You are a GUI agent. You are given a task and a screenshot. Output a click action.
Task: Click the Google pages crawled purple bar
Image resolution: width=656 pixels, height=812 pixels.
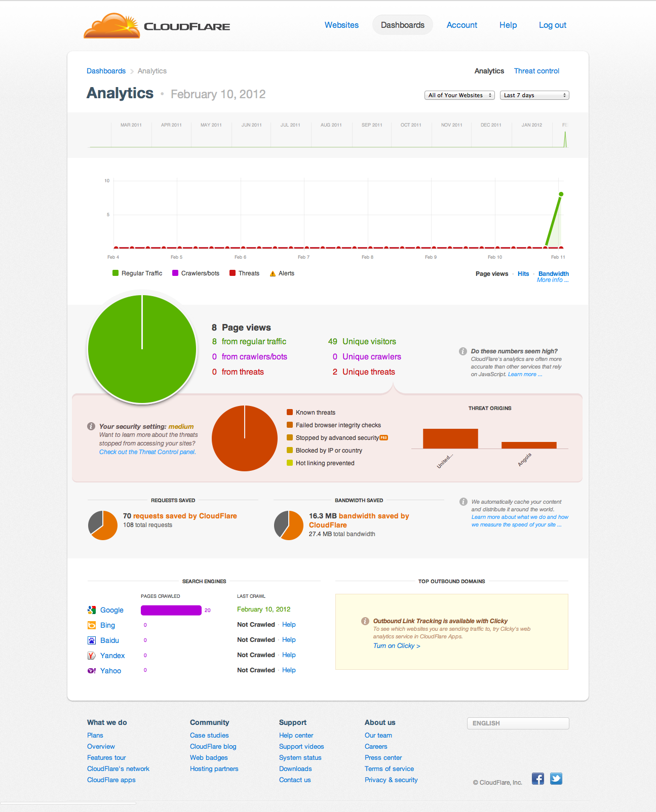click(x=171, y=611)
